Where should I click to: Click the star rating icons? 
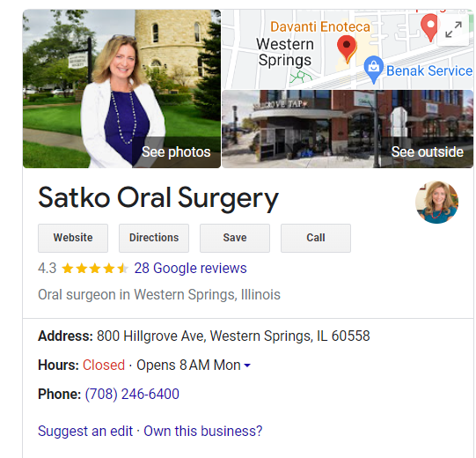point(95,269)
